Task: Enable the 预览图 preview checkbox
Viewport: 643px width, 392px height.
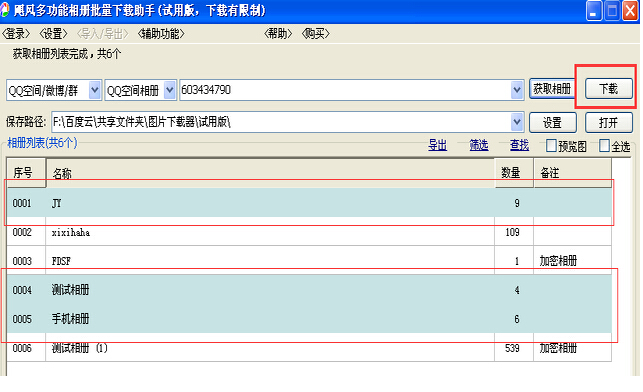Action: coord(551,145)
